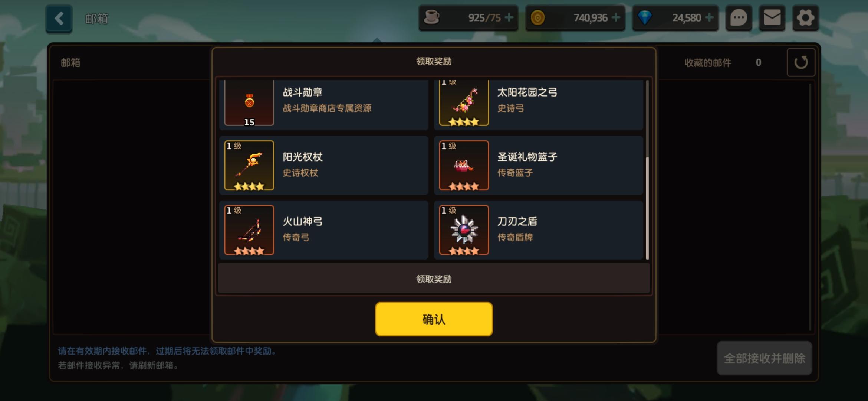Click the blue gem currency icon

point(645,18)
